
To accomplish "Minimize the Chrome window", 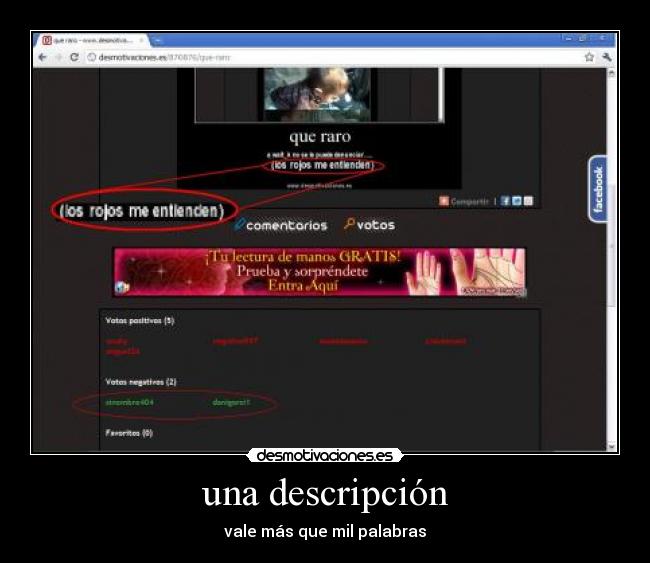I will [569, 39].
